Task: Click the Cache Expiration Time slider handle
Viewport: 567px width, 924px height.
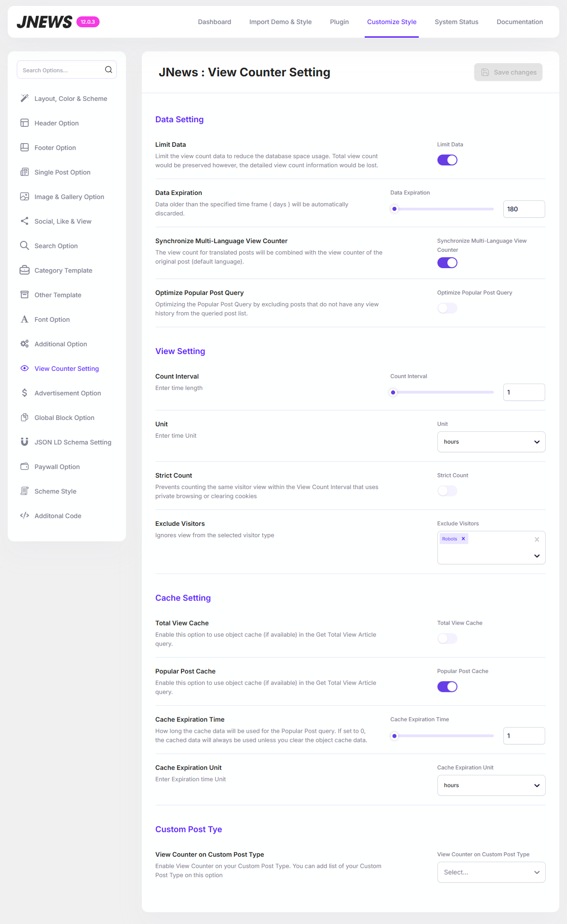Action: tap(395, 736)
